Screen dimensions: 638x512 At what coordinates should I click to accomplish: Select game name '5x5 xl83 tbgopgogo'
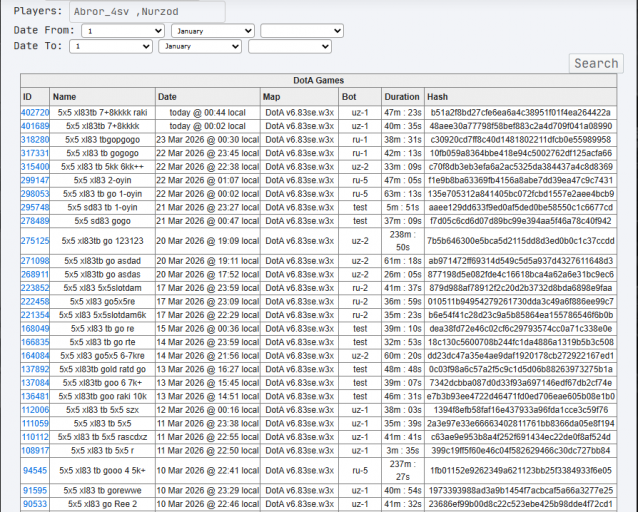pyautogui.click(x=103, y=140)
